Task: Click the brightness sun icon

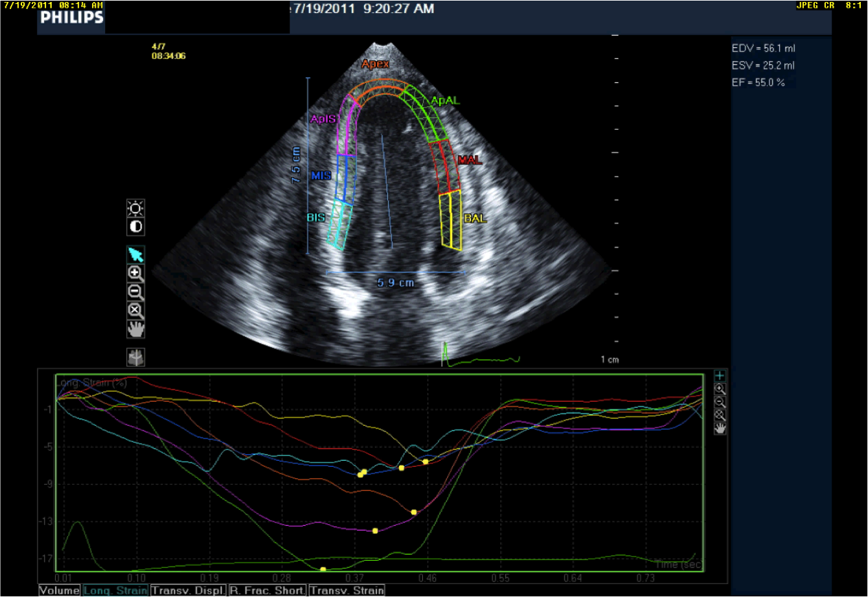Action: pyautogui.click(x=135, y=208)
